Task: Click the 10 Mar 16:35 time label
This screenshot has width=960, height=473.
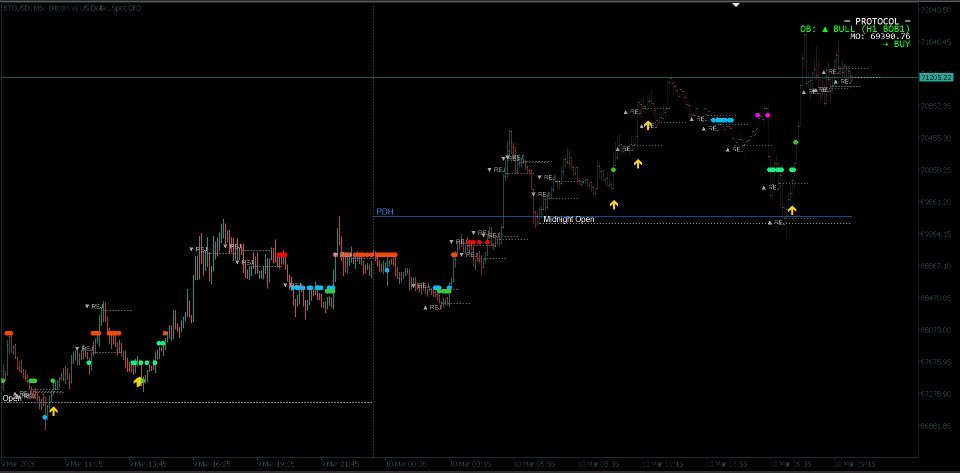Action: pyautogui.click(x=791, y=464)
